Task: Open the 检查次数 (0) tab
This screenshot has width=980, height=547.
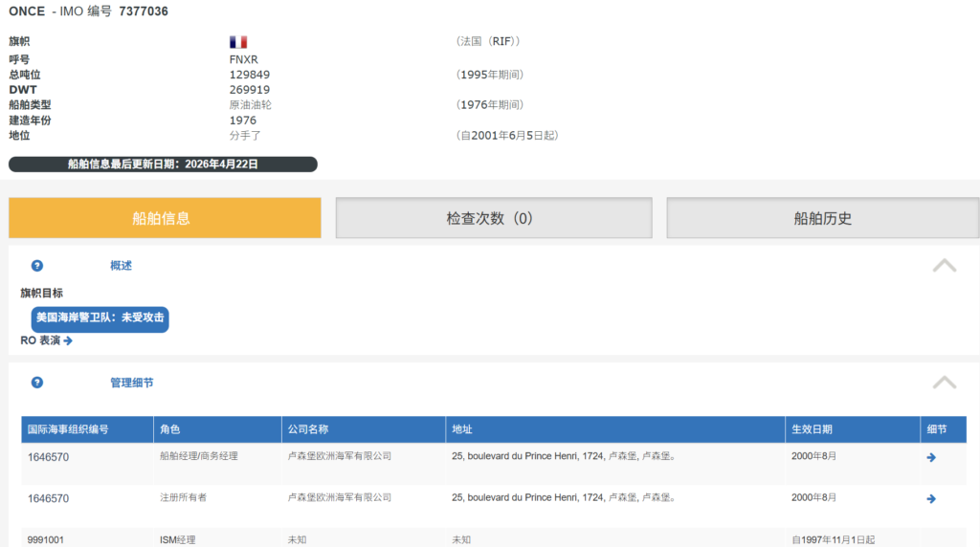Action: pos(493,218)
